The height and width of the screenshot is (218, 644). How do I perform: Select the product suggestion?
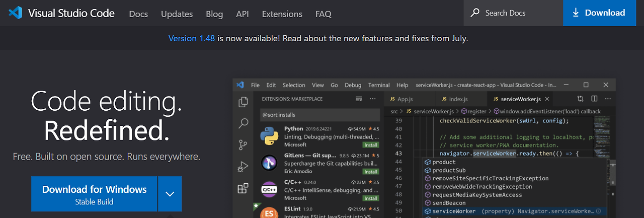click(x=514, y=162)
